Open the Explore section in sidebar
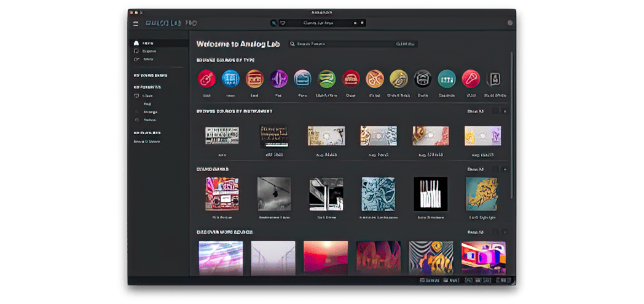 pyautogui.click(x=148, y=51)
